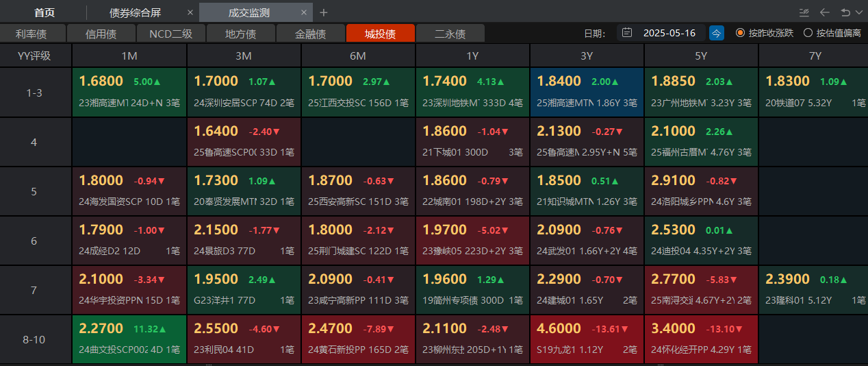Select rating row 8-10
The width and height of the screenshot is (868, 366).
[x=34, y=339]
